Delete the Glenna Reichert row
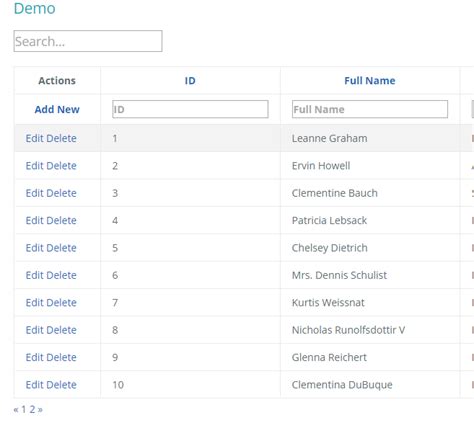This screenshot has height=428, width=474. (x=61, y=357)
